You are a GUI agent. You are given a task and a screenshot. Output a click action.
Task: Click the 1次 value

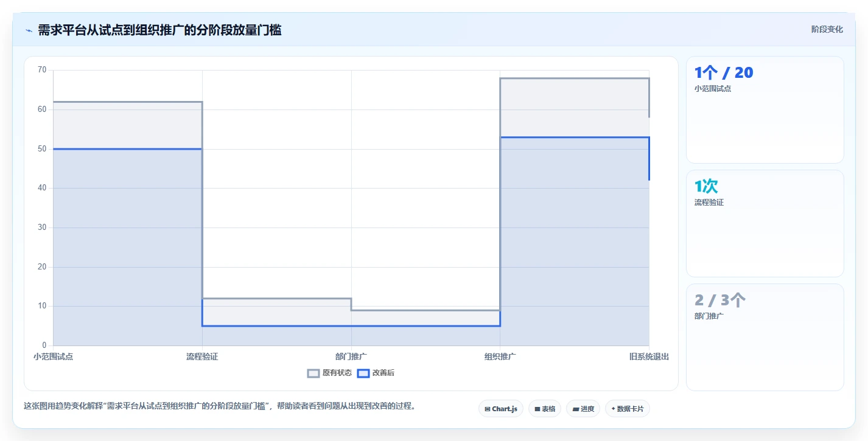[706, 187]
